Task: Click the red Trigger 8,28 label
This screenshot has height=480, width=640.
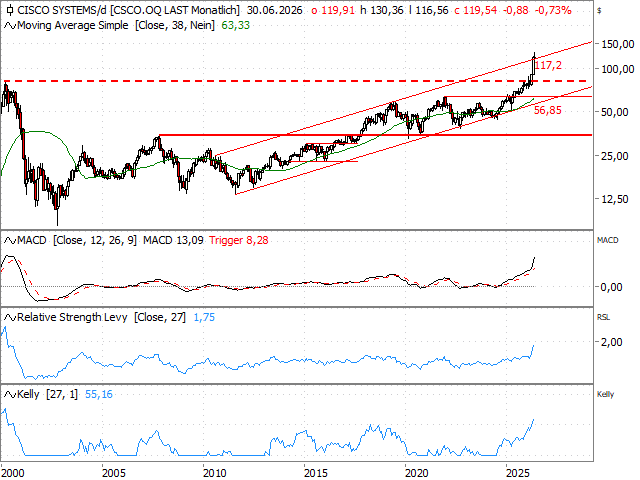Action: (x=239, y=240)
